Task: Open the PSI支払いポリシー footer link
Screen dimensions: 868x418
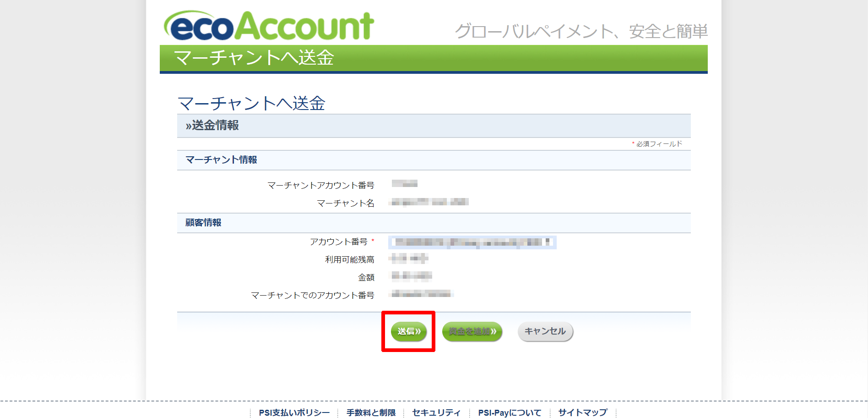Action: coord(294,412)
